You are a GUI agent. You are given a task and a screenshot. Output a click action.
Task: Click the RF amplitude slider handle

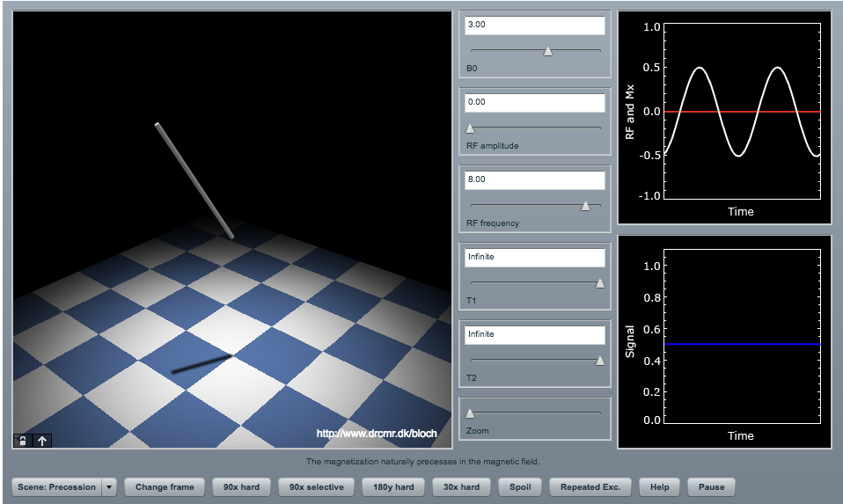click(x=470, y=128)
